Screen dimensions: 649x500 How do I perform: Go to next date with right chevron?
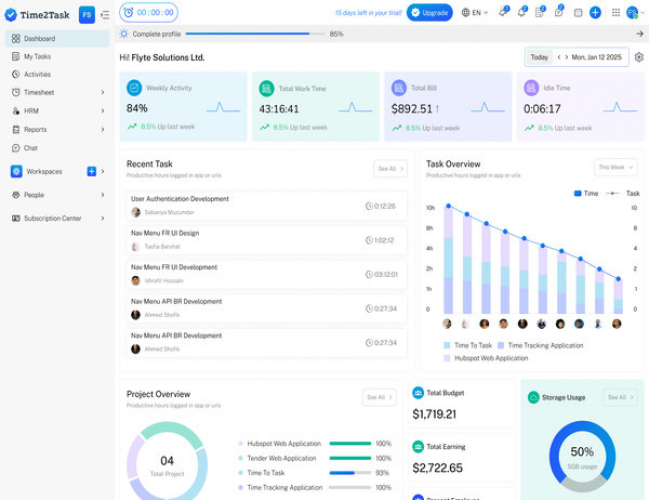point(566,57)
